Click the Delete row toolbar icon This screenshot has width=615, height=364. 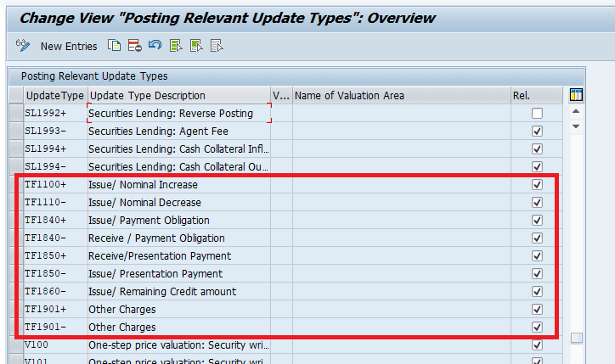coord(134,46)
